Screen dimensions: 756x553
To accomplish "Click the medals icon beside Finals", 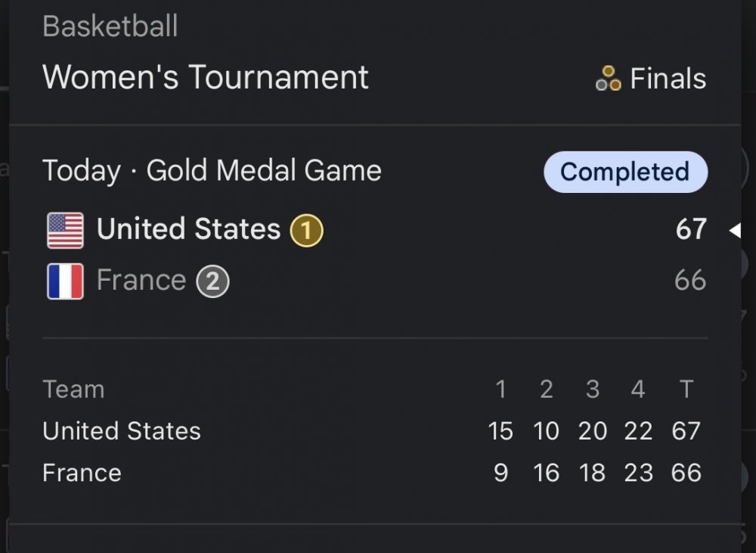I will pyautogui.click(x=608, y=78).
